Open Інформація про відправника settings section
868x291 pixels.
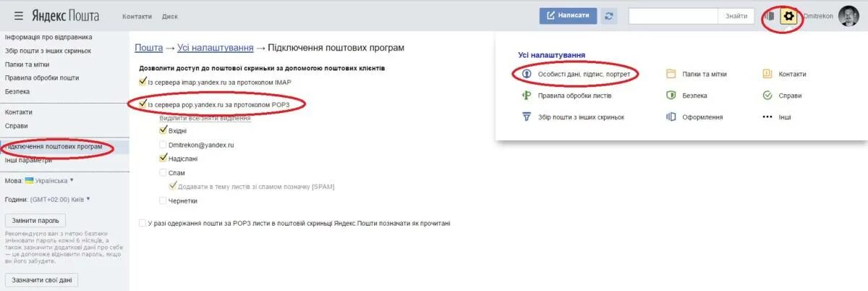pos(48,37)
